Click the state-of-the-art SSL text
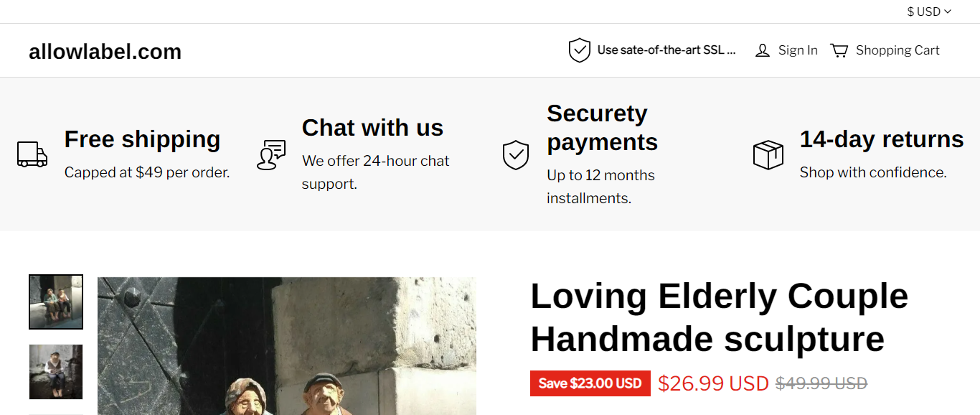This screenshot has width=980, height=415. click(666, 50)
